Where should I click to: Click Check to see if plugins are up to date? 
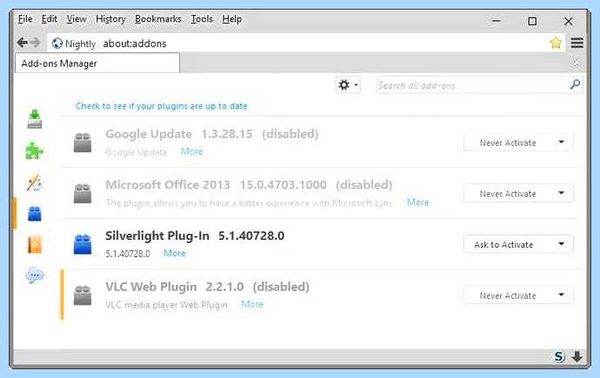[161, 106]
